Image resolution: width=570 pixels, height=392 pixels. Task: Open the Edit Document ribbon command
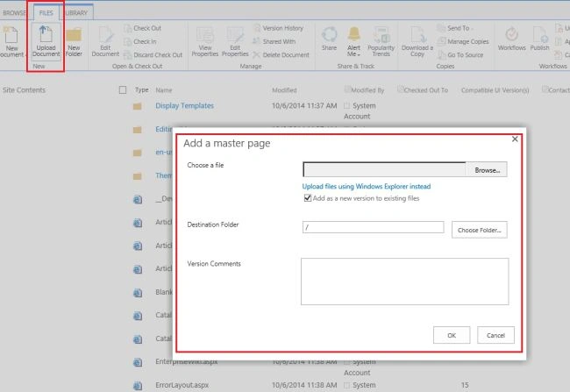point(105,41)
